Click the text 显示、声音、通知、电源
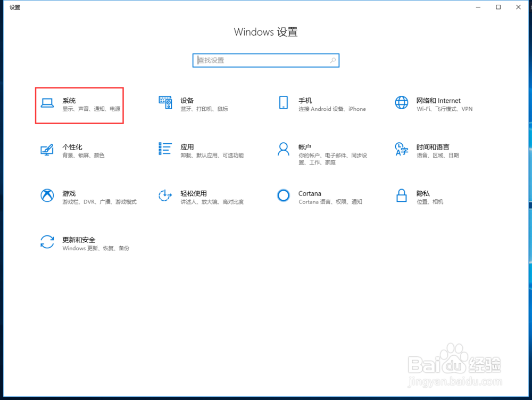The width and height of the screenshot is (532, 400). 92,109
